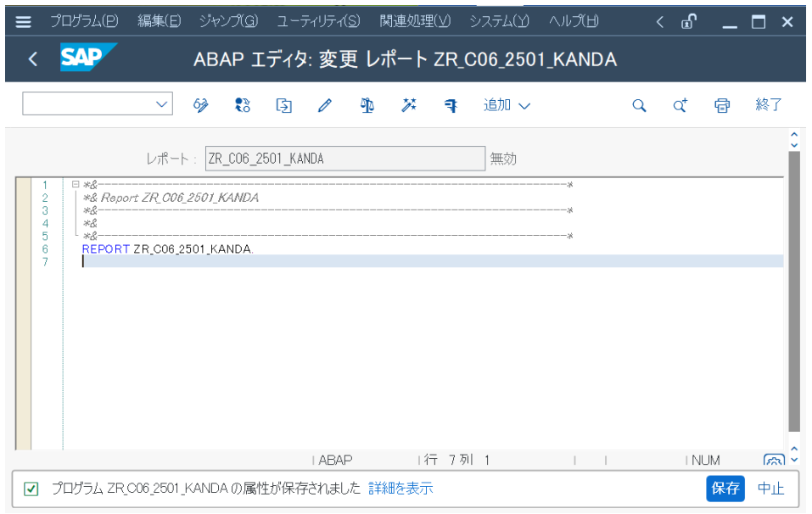The height and width of the screenshot is (514, 812).
Task: Click the other object icon
Action: (243, 105)
